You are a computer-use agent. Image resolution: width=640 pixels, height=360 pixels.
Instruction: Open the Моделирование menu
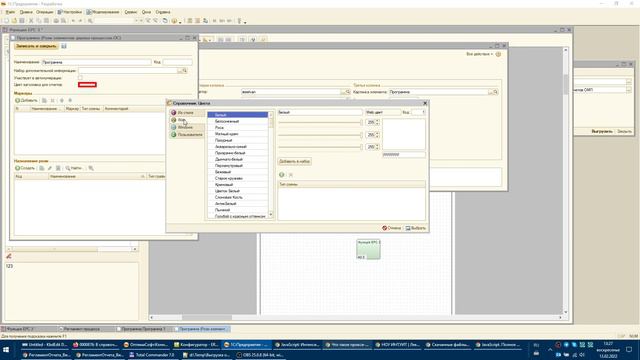click(x=103, y=12)
